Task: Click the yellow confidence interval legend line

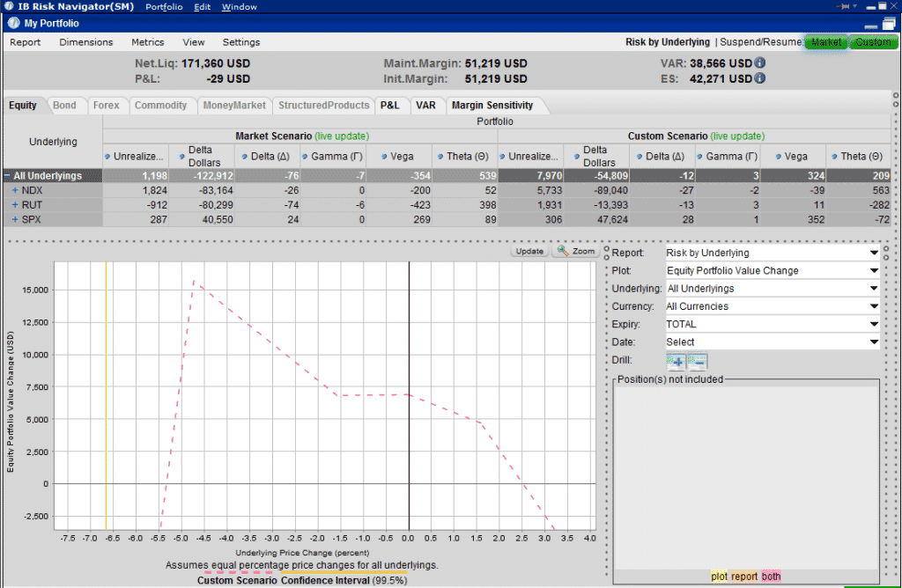Action: click(344, 572)
